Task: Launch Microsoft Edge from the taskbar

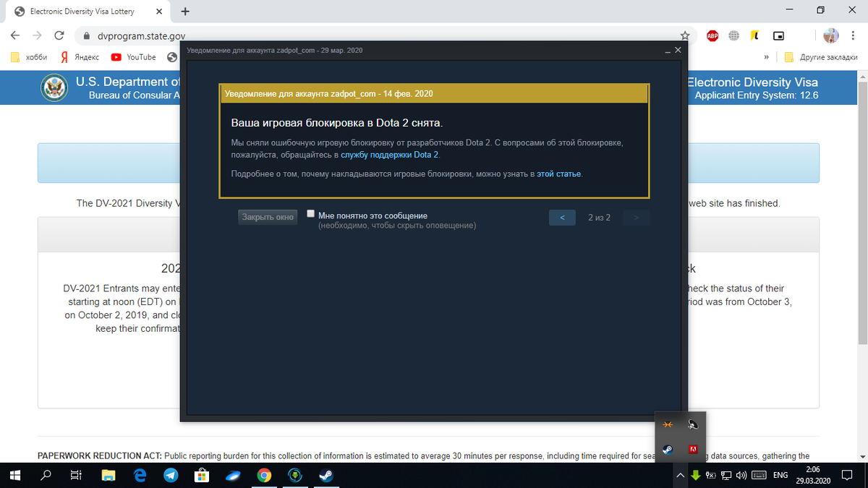Action: coord(140,475)
